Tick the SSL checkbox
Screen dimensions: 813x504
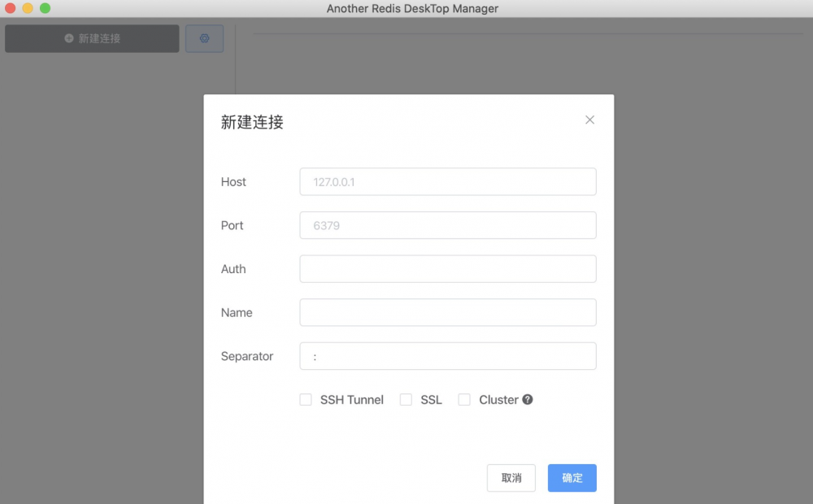coord(406,399)
